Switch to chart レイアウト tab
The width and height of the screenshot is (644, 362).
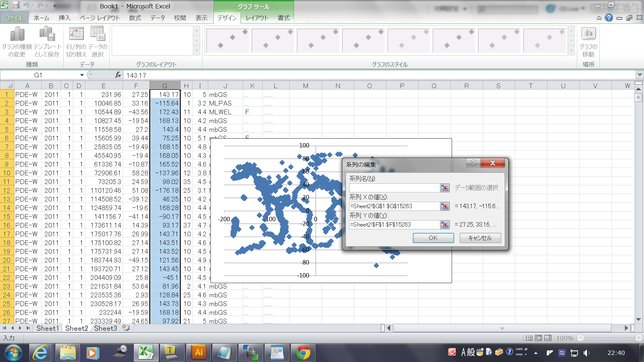[257, 18]
